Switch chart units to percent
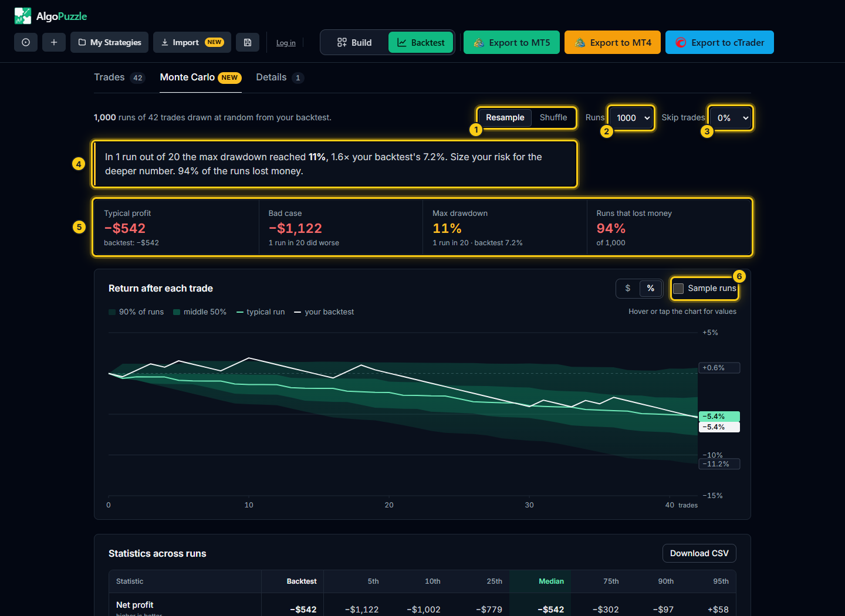 [650, 288]
